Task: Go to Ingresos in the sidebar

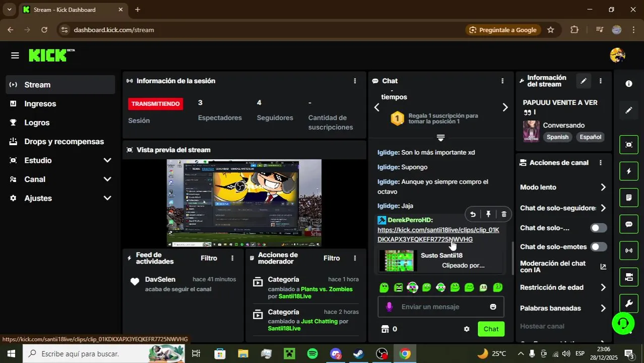Action: tap(60, 103)
